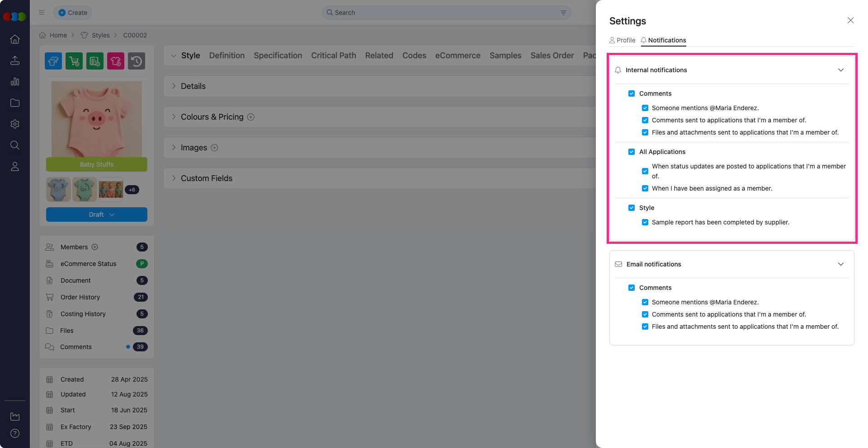Select the blue bodysuit thumbnail

pos(58,189)
